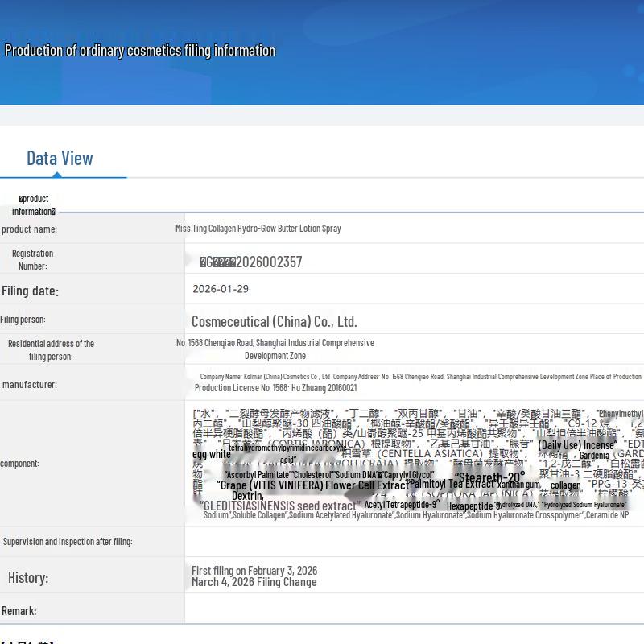This screenshot has height=644, width=644.
Task: Click the Steareth-20 ingredient text
Action: point(489,477)
